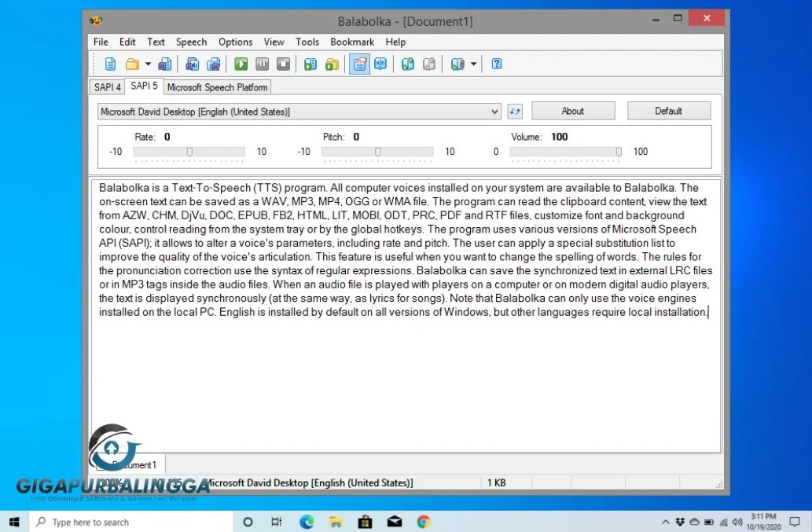Open File Explorer from taskbar
This screenshot has height=532, width=812.
pos(336,522)
